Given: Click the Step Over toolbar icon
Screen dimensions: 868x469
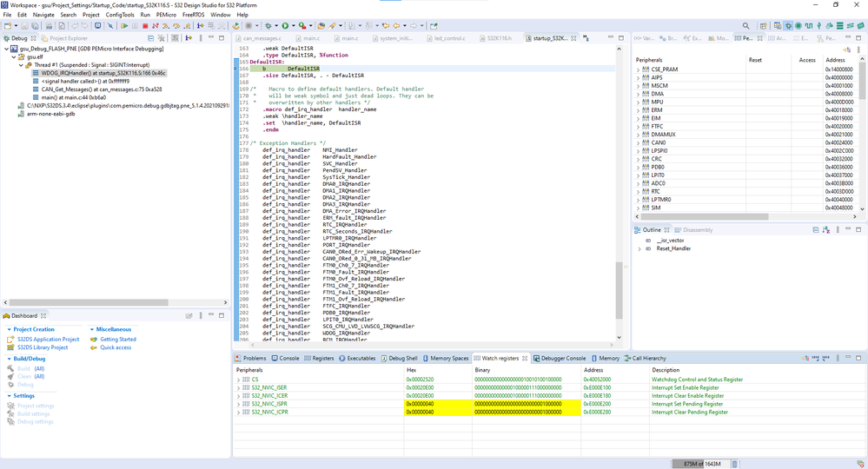Looking at the screenshot, I should tap(177, 26).
